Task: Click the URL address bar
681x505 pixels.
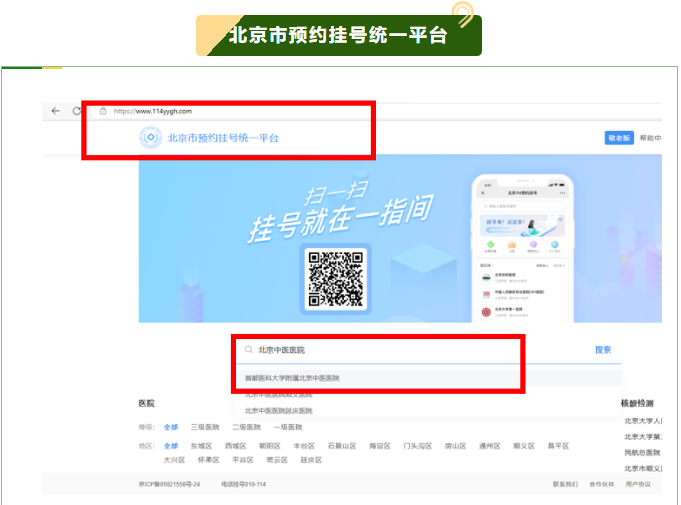Action: pos(300,111)
